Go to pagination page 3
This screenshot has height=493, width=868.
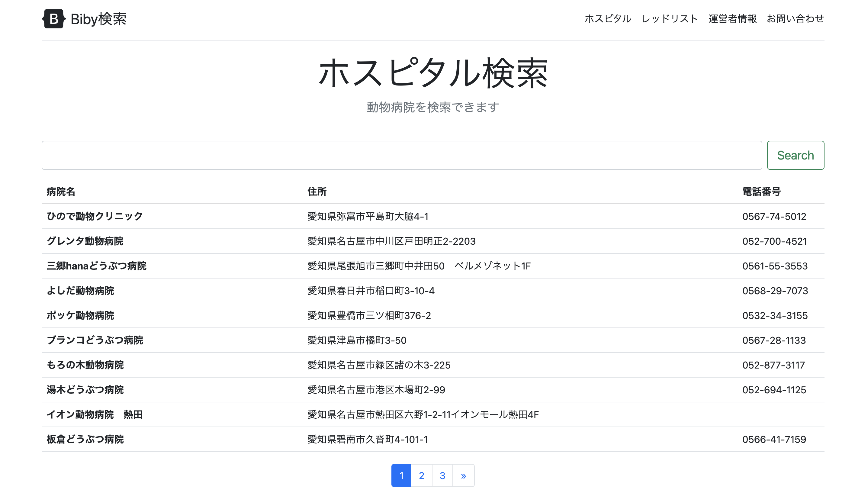[x=442, y=475]
